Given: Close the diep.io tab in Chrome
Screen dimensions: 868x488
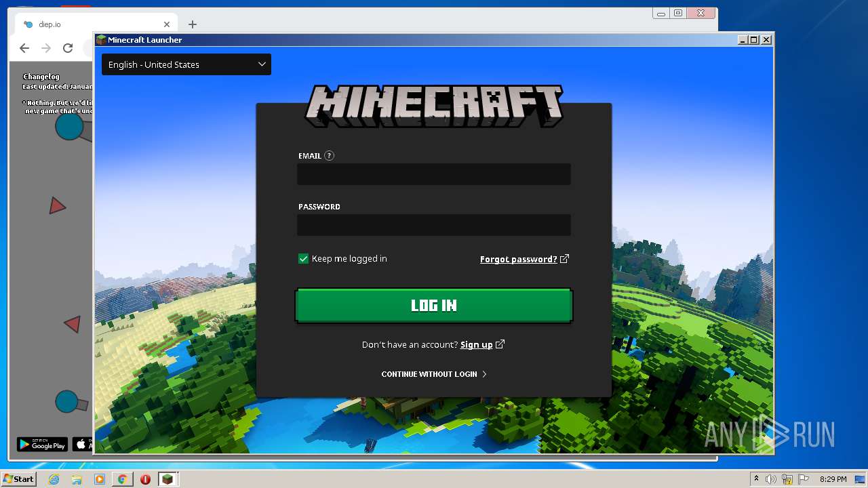Looking at the screenshot, I should (x=167, y=24).
